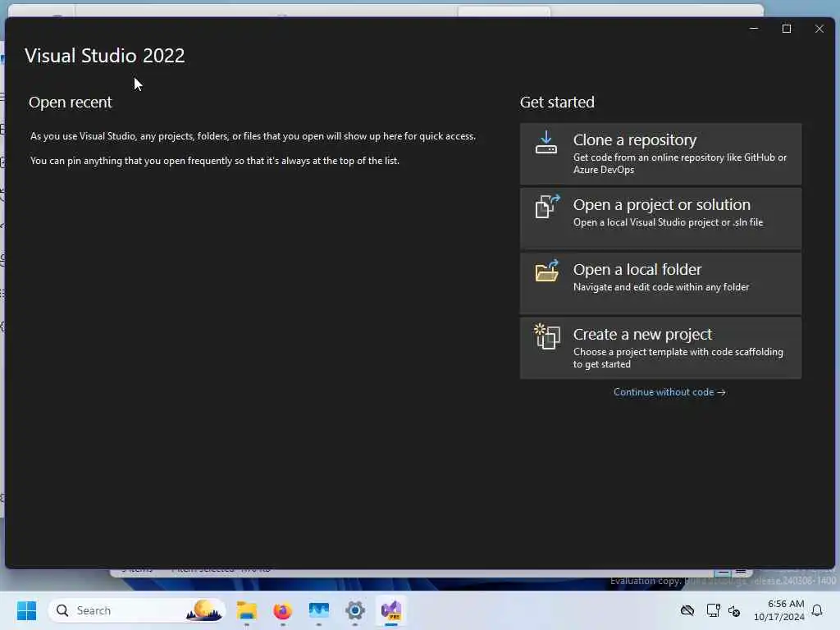Start with Create a new project title
840x630 pixels.
click(x=642, y=335)
